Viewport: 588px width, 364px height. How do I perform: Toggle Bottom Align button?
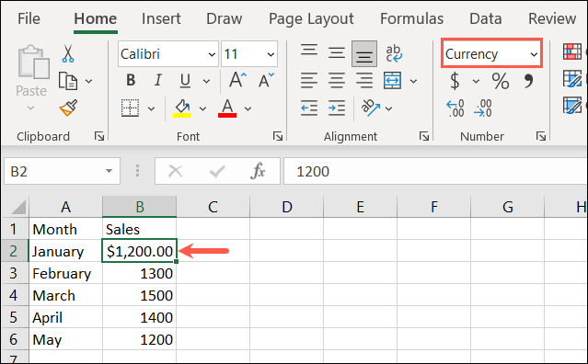(x=364, y=53)
